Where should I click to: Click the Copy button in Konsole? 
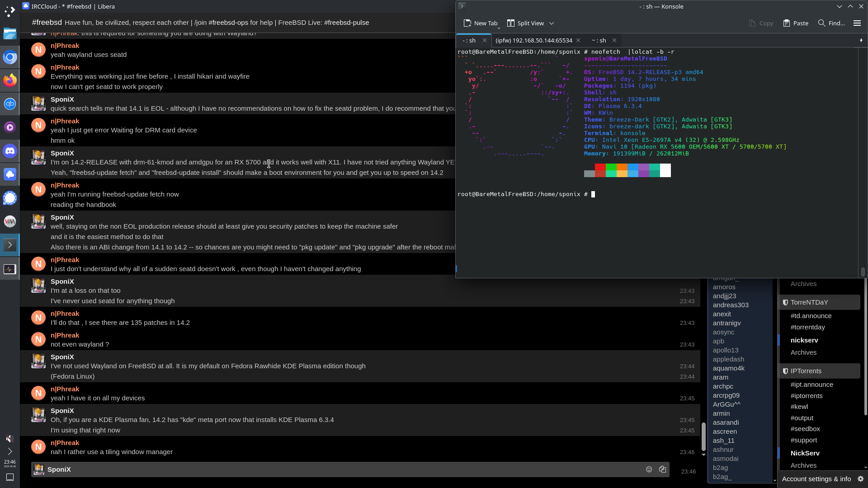coord(761,23)
